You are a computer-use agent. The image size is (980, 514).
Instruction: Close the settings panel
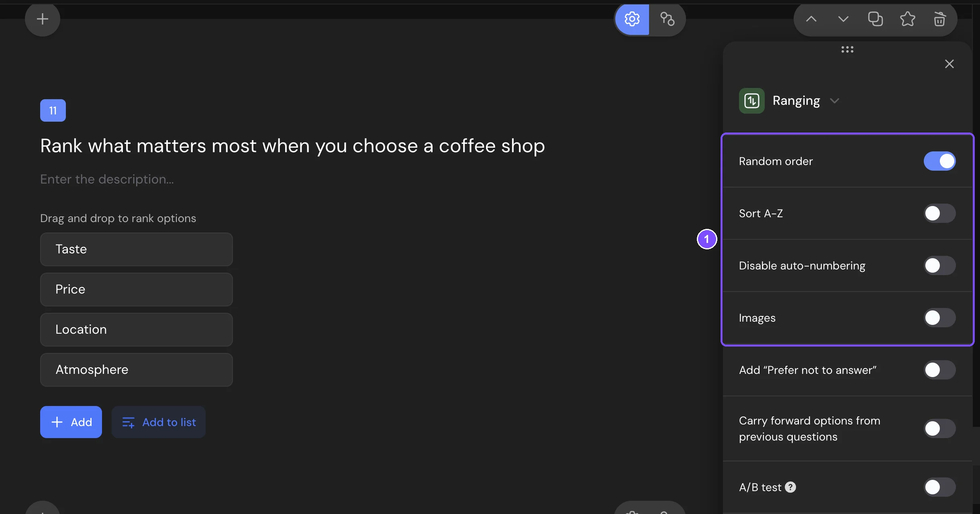(949, 64)
